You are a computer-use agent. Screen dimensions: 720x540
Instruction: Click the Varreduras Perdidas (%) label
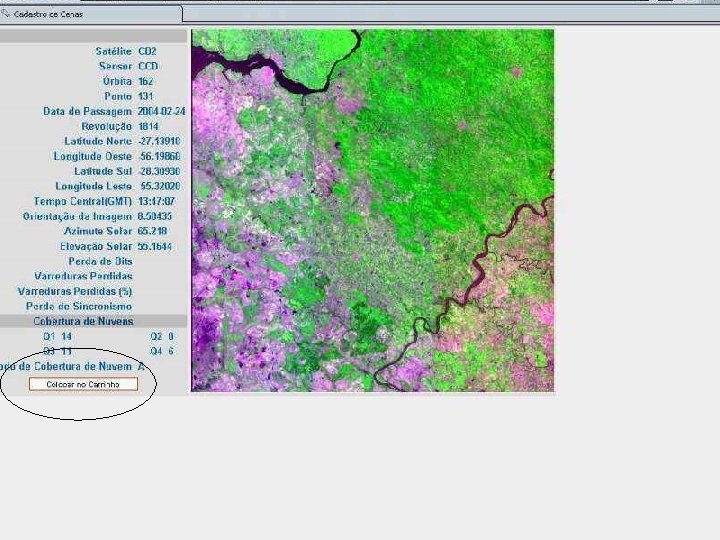coord(74,291)
